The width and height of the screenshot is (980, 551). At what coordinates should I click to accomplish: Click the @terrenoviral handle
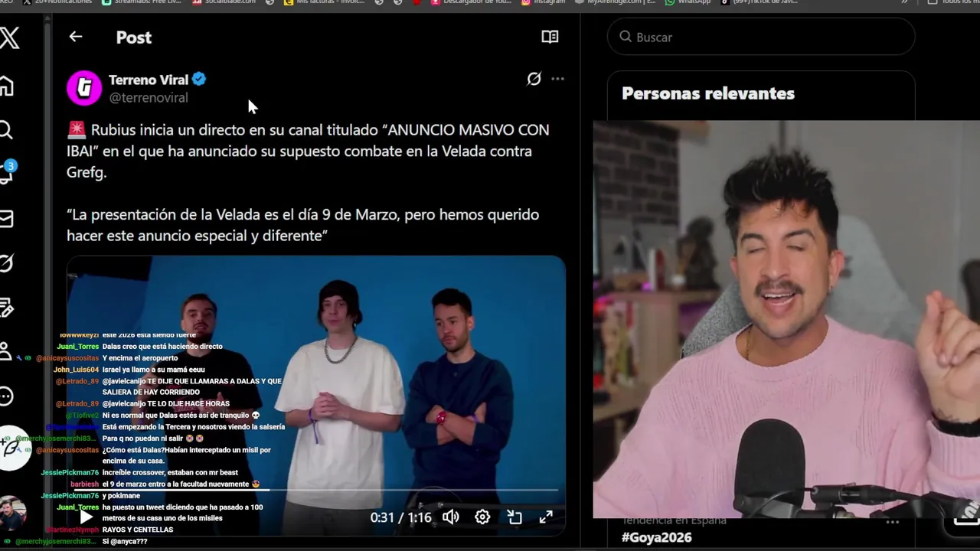tap(148, 98)
